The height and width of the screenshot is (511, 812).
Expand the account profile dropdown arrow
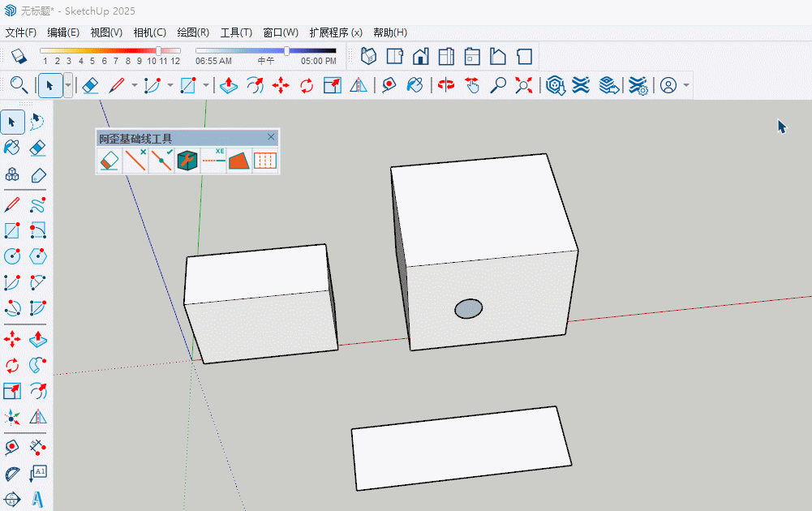pos(686,85)
